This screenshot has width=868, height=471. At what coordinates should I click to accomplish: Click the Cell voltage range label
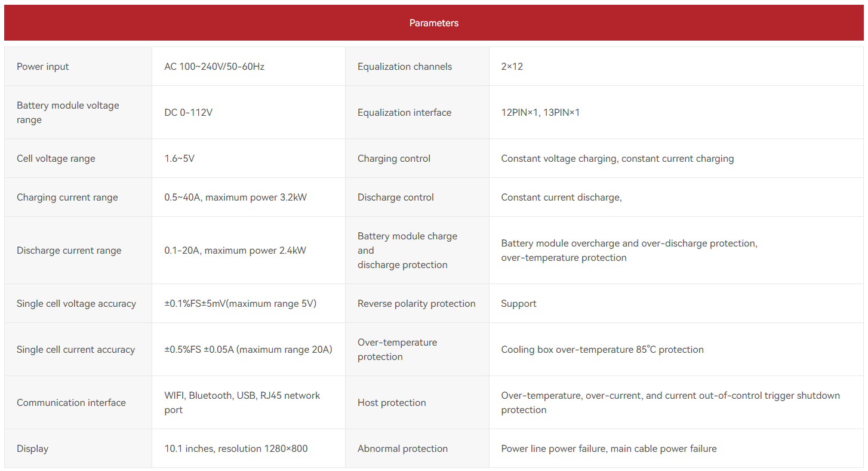56,158
